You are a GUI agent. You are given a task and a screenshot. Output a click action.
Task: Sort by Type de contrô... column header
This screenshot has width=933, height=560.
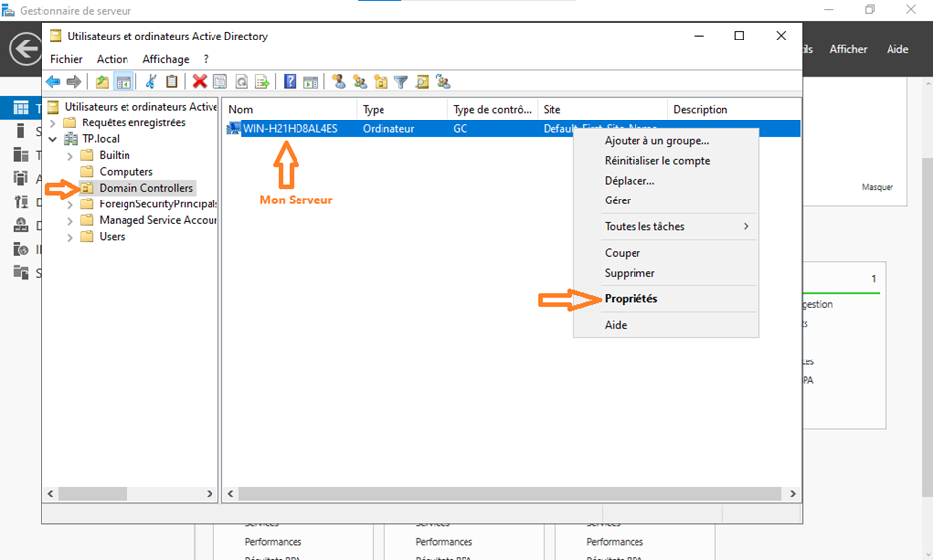coord(492,110)
